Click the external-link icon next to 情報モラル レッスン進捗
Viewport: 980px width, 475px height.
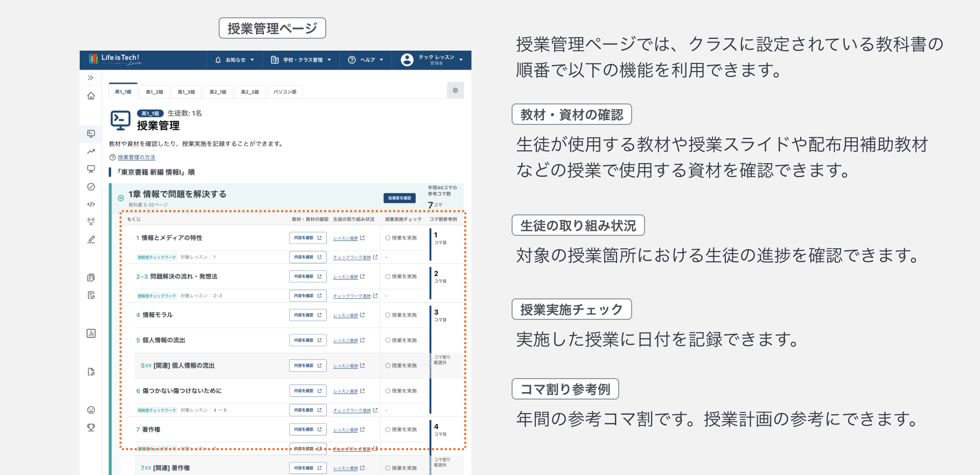(362, 315)
